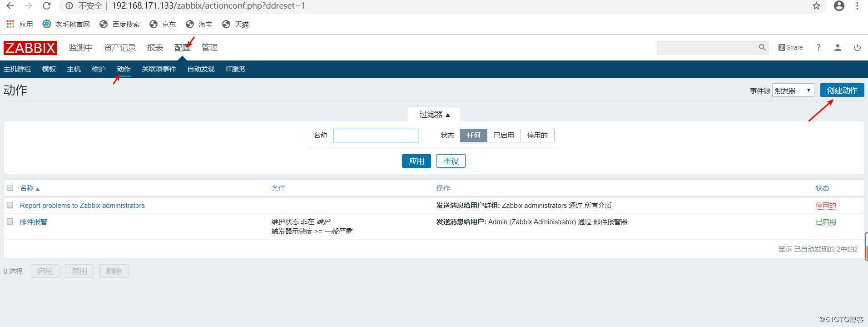Toggle the 已启用 status link

[826, 222]
